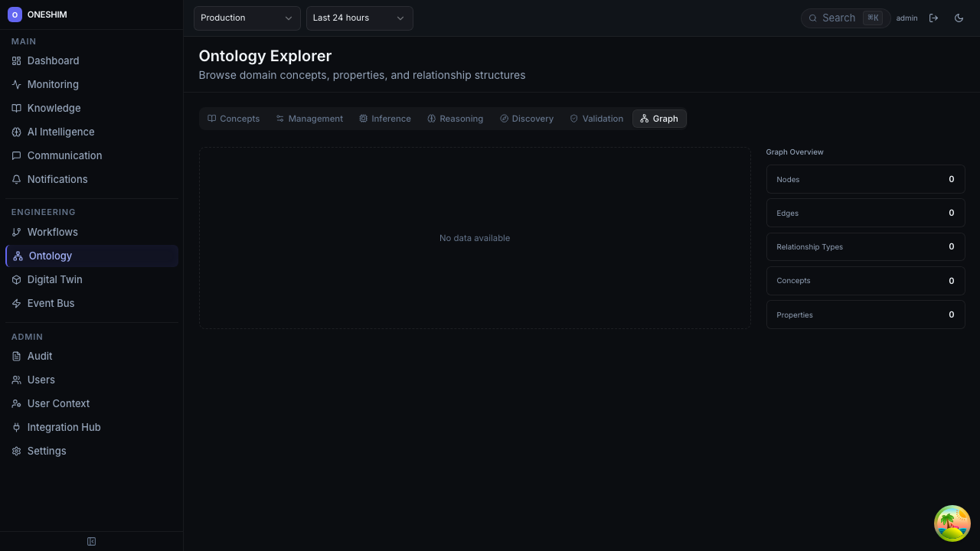Click the Notifications bell icon
The image size is (980, 551).
[x=16, y=179]
